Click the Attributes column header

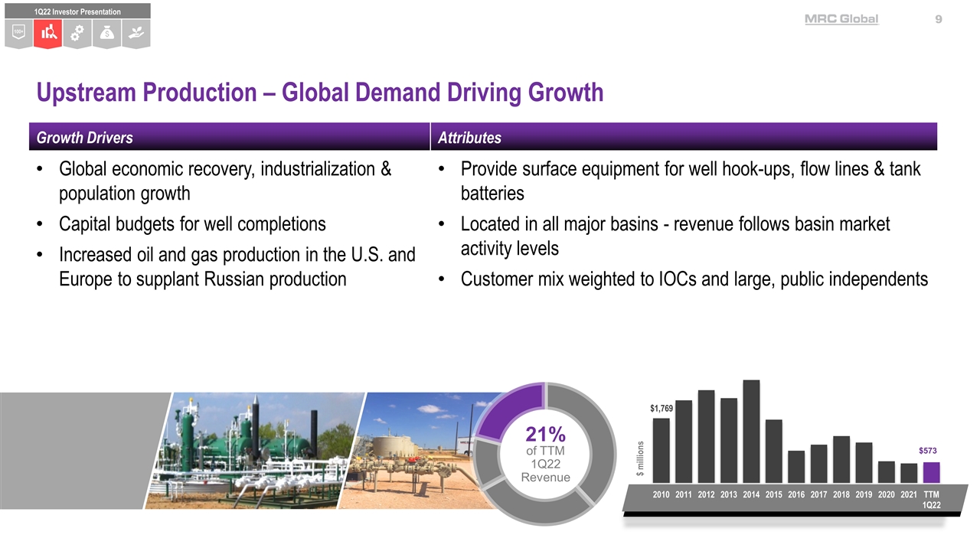[x=684, y=137]
